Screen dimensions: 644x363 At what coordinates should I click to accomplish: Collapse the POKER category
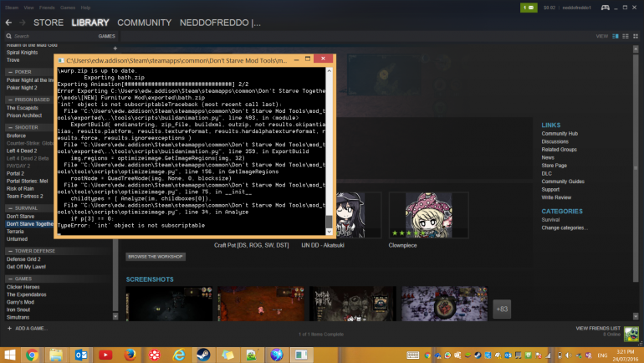(10, 72)
